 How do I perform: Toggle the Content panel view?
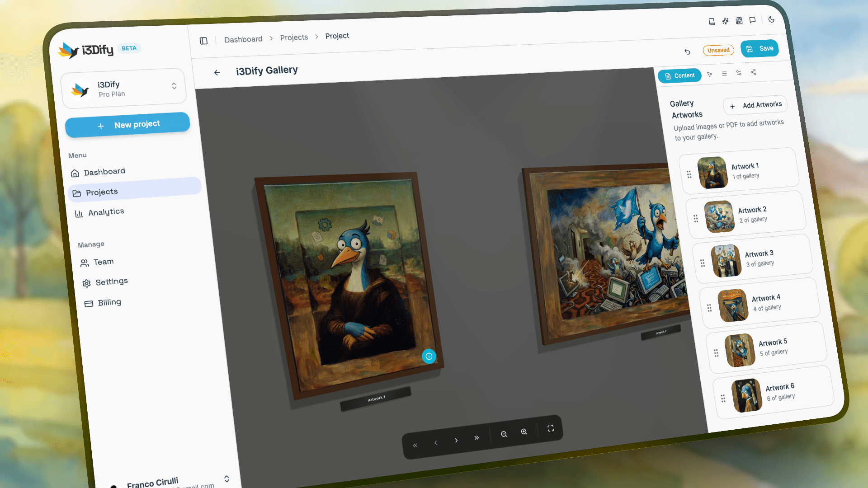[x=679, y=75]
